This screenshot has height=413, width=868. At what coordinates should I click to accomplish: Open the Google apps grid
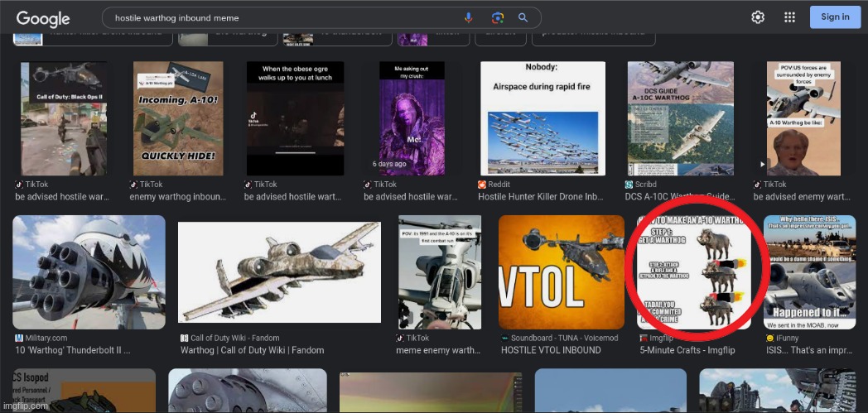[x=789, y=17]
